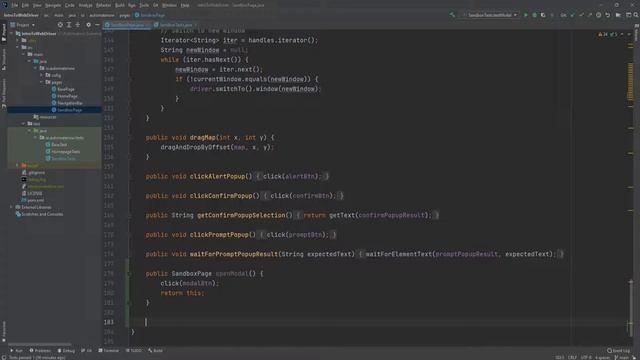The image size is (640, 360).
Task: Open the Build tool window
Action: click(x=156, y=351)
